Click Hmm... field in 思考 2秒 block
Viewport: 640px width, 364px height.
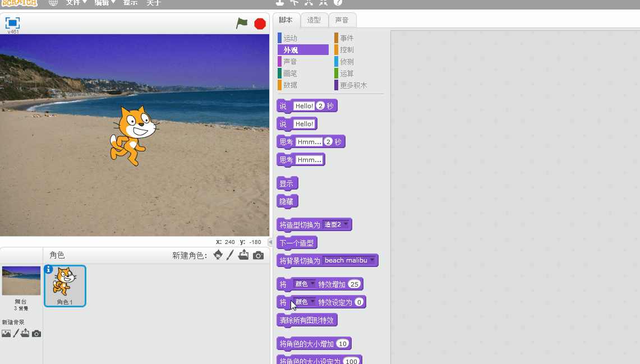pyautogui.click(x=309, y=141)
